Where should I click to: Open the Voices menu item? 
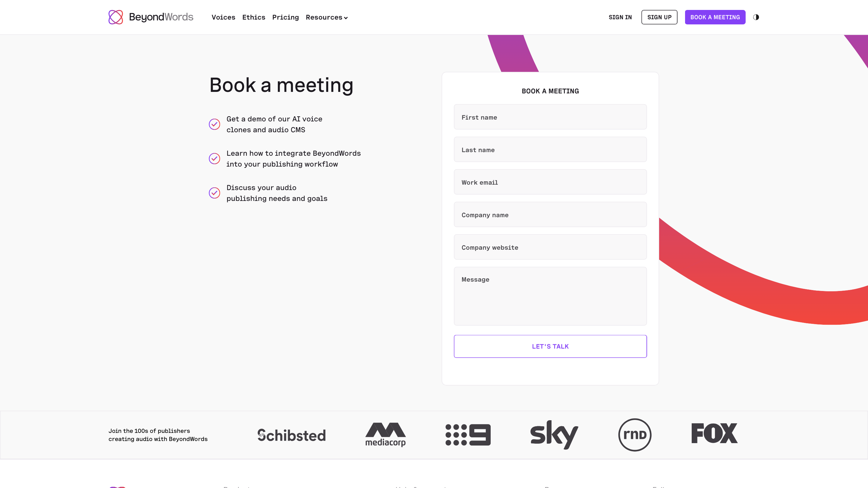pos(223,17)
